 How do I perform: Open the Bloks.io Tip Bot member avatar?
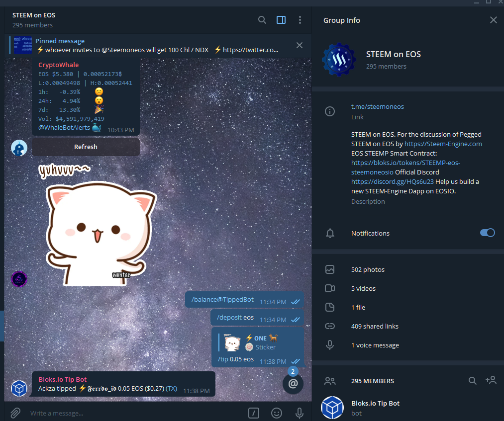tap(332, 408)
